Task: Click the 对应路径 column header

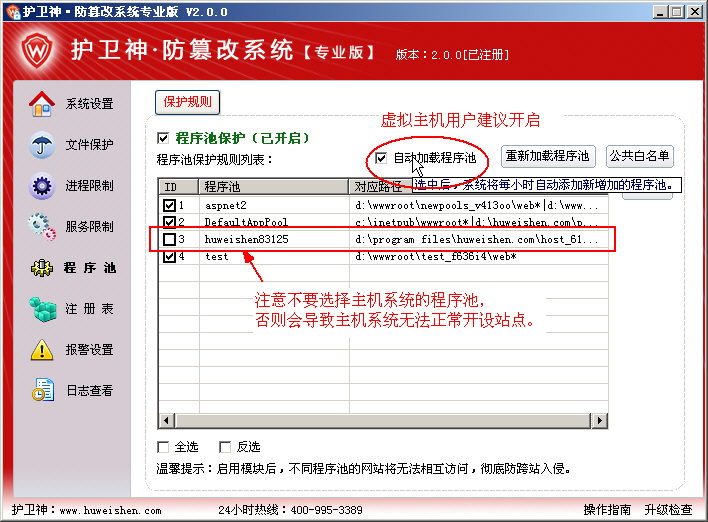Action: click(x=379, y=186)
